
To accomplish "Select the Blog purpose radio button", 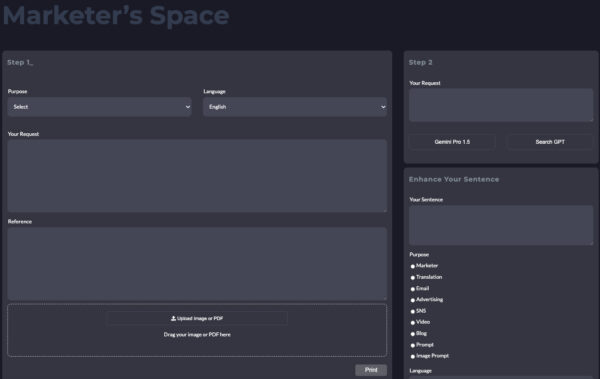I will [412, 334].
